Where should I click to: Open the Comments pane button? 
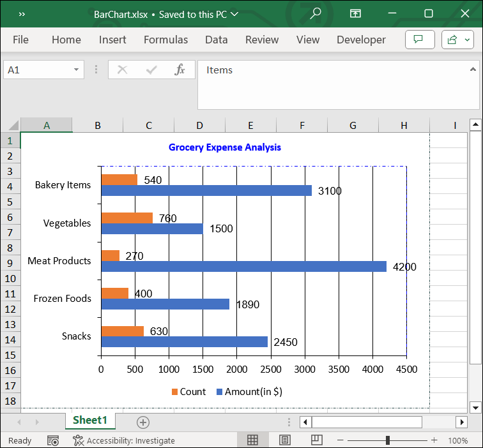point(420,40)
